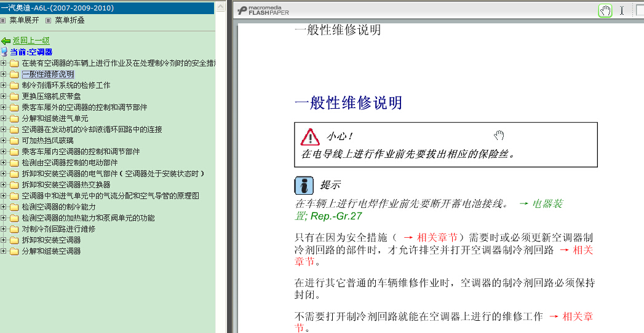Click folder icon of 更换压缩机皮带盘

coord(14,96)
